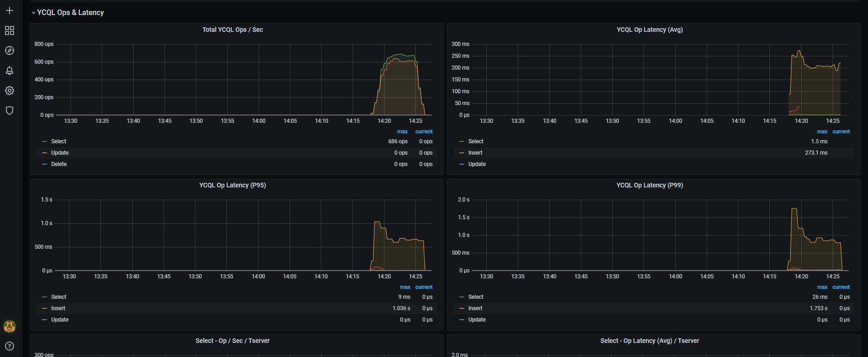Open the YCQL Op Latency (P95) panel menu

[x=233, y=185]
